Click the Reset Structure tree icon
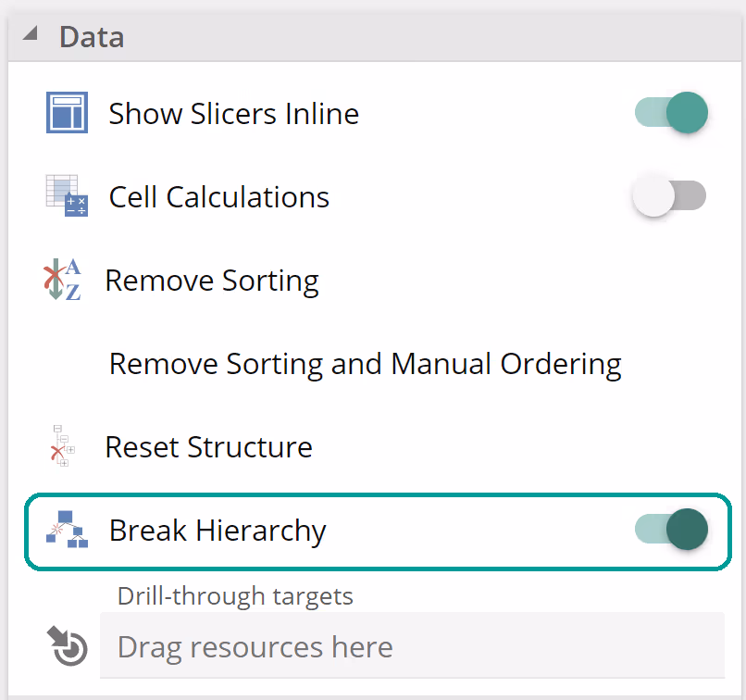The height and width of the screenshot is (700, 746). (x=63, y=446)
